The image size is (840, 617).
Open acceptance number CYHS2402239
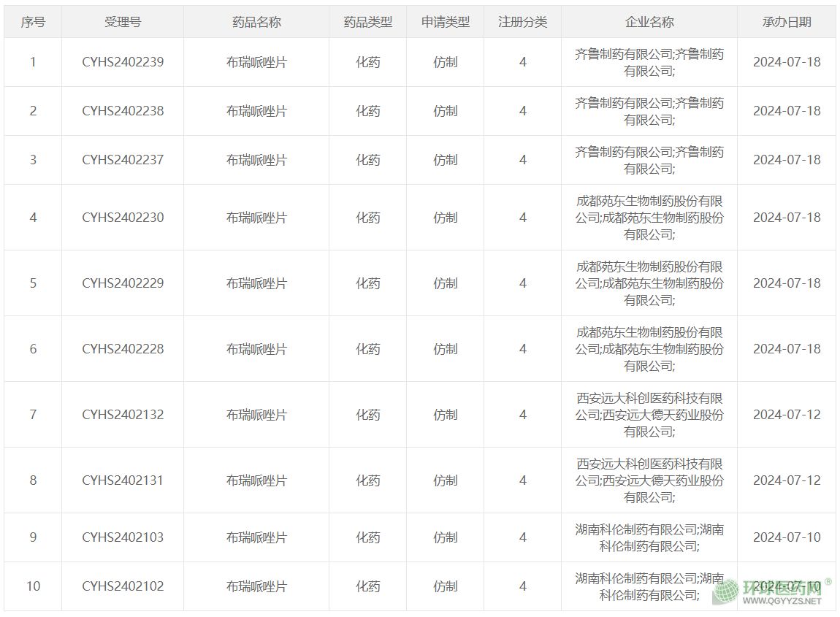point(123,62)
